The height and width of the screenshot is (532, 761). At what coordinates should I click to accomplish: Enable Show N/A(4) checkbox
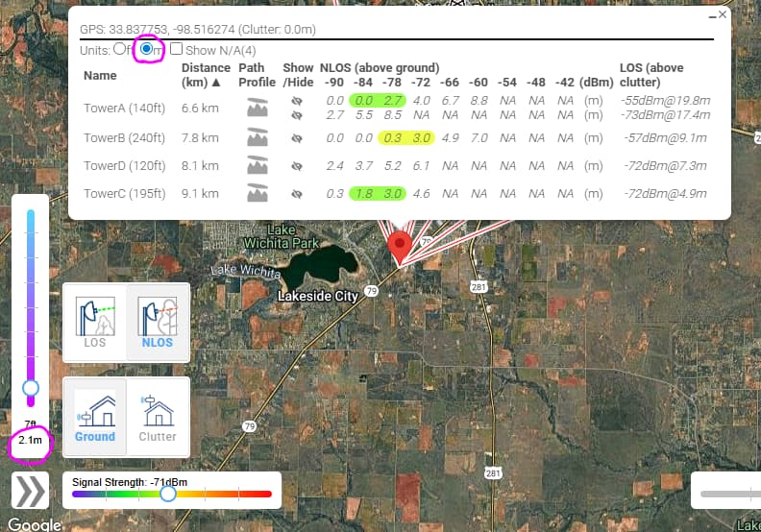[177, 49]
